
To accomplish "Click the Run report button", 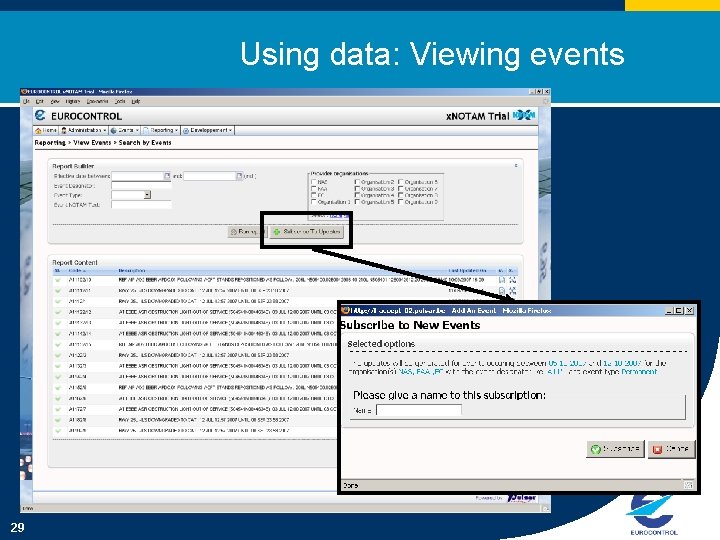I will [247, 232].
